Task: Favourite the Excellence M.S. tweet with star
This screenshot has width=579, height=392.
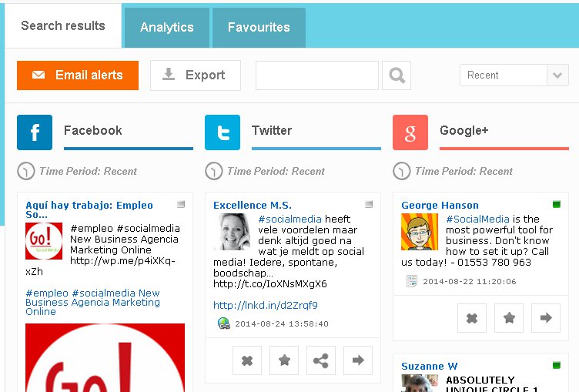Action: pos(284,360)
